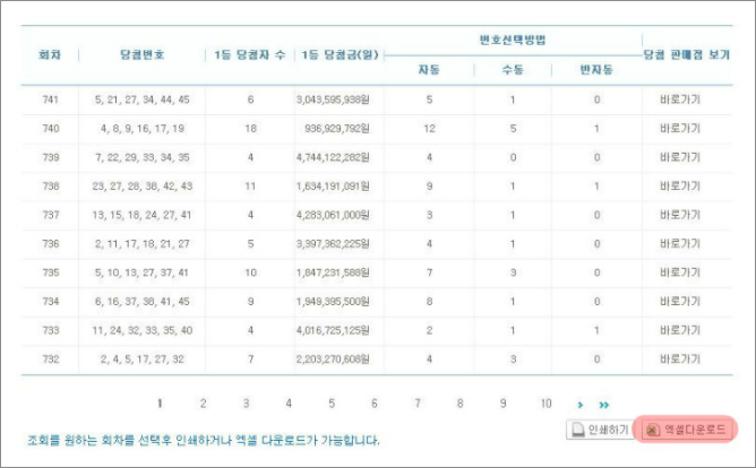Open 바로가기 link for round 737
The height and width of the screenshot is (468, 756).
pos(680,215)
